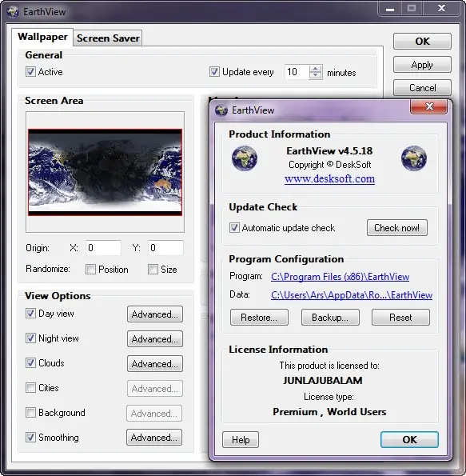Viewport: 466px width, 476px height.
Task: Click Cancel in the main settings window
Action: (x=422, y=88)
